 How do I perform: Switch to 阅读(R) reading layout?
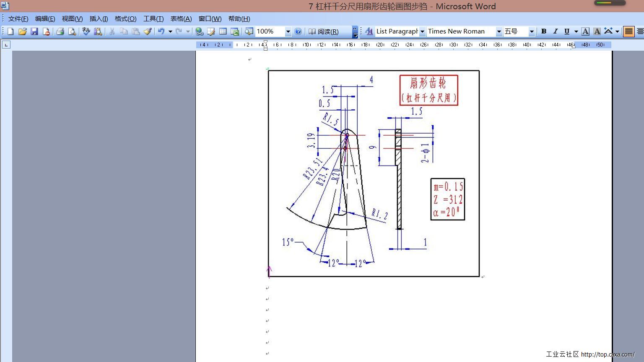pos(323,31)
